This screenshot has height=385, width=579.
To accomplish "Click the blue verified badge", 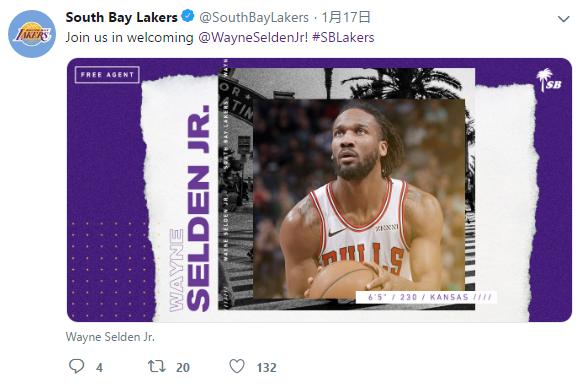I will [x=188, y=17].
